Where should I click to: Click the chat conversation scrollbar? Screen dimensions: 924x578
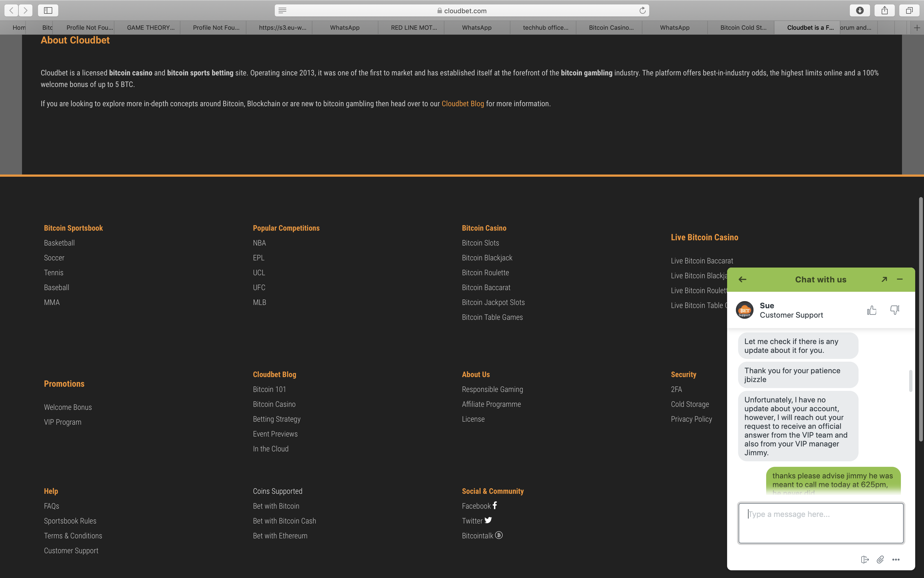point(911,381)
